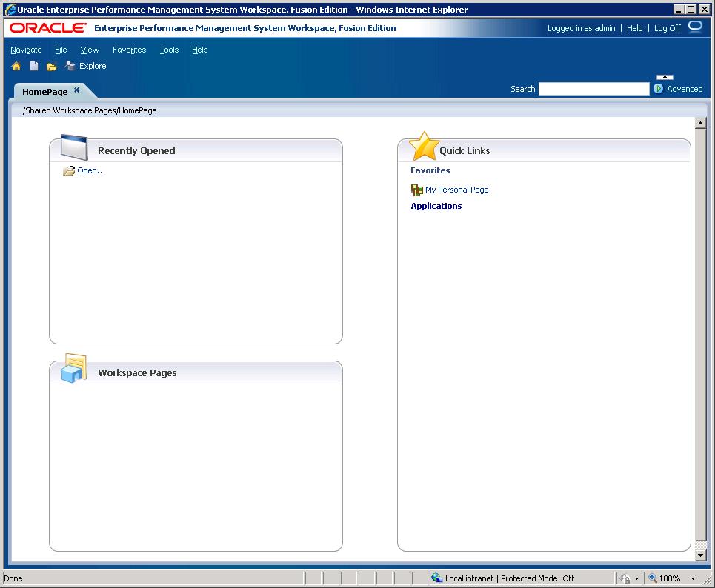Click the Explore toolbar button
The width and height of the screenshot is (715, 588).
pos(85,66)
